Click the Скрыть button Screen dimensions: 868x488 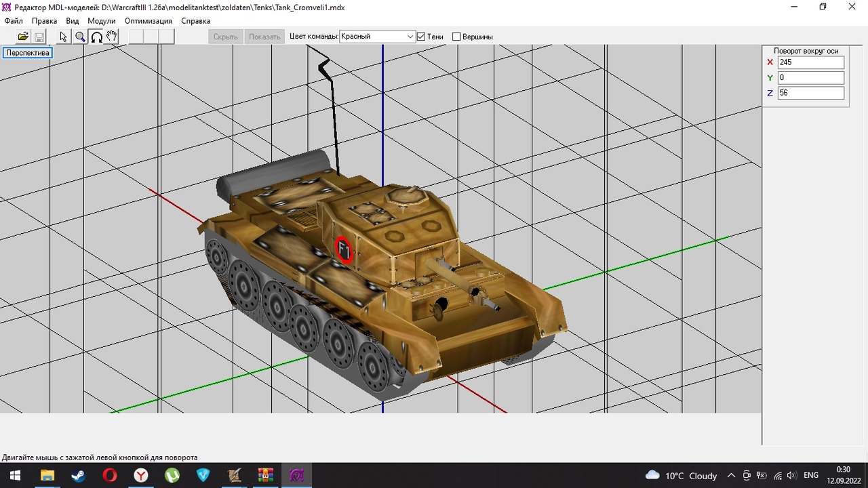click(226, 37)
